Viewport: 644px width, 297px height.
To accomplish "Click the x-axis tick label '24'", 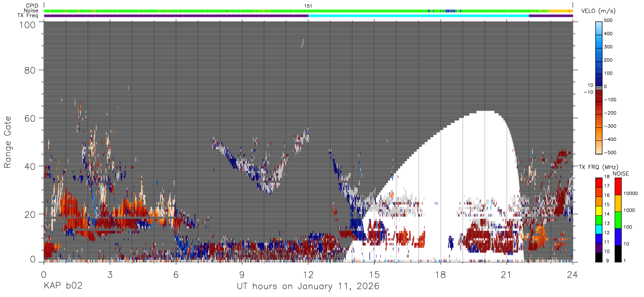I will click(573, 274).
